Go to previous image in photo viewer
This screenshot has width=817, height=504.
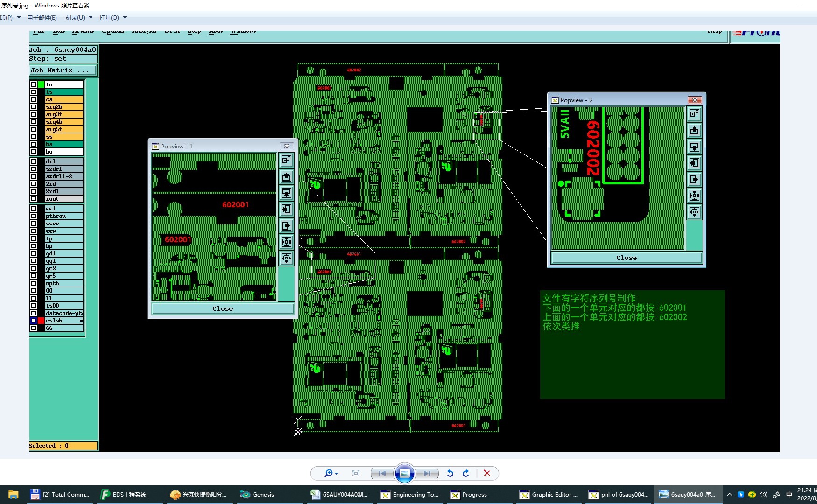click(382, 473)
